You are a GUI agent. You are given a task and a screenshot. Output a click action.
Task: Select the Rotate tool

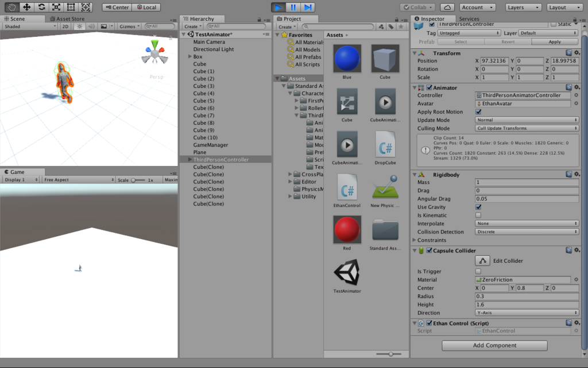pyautogui.click(x=41, y=7)
